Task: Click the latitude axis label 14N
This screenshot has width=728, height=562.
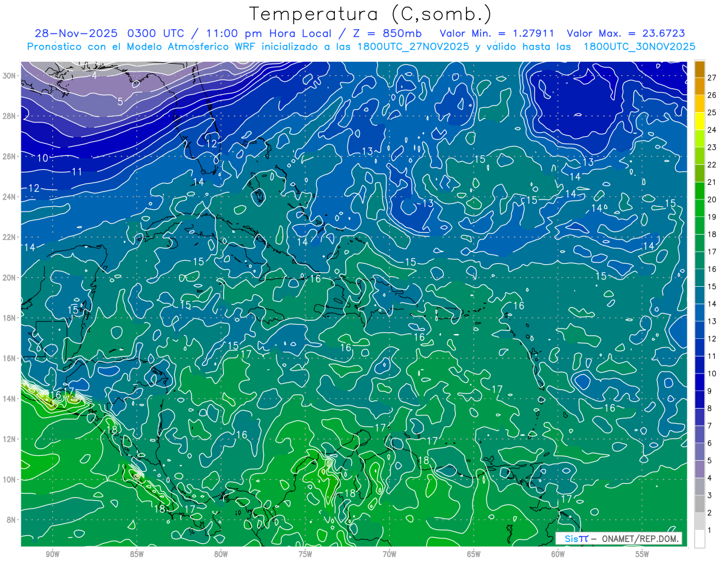Action: tap(9, 399)
